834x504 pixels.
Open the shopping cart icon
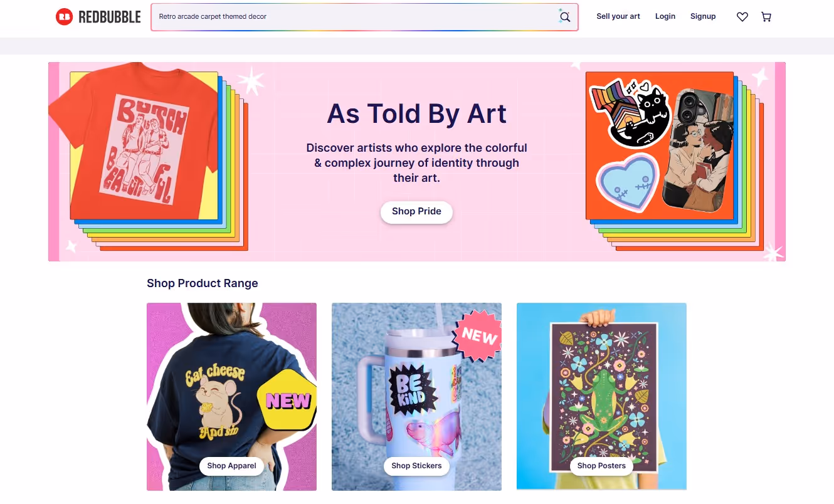[766, 17]
